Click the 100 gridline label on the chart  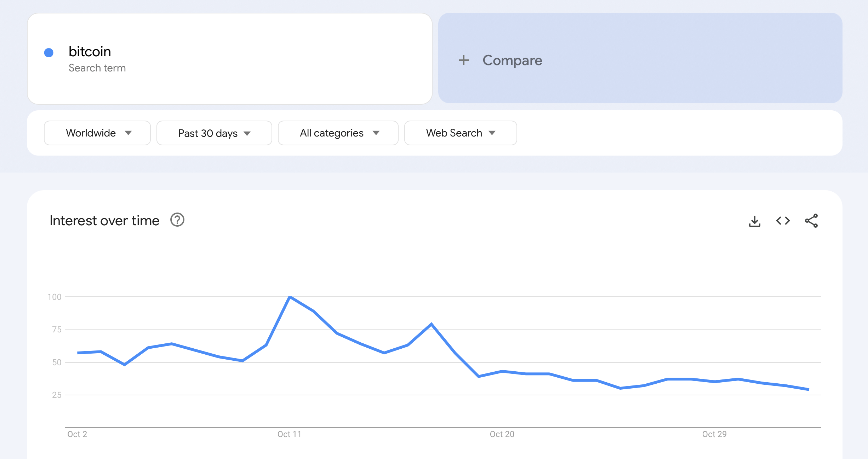[55, 297]
